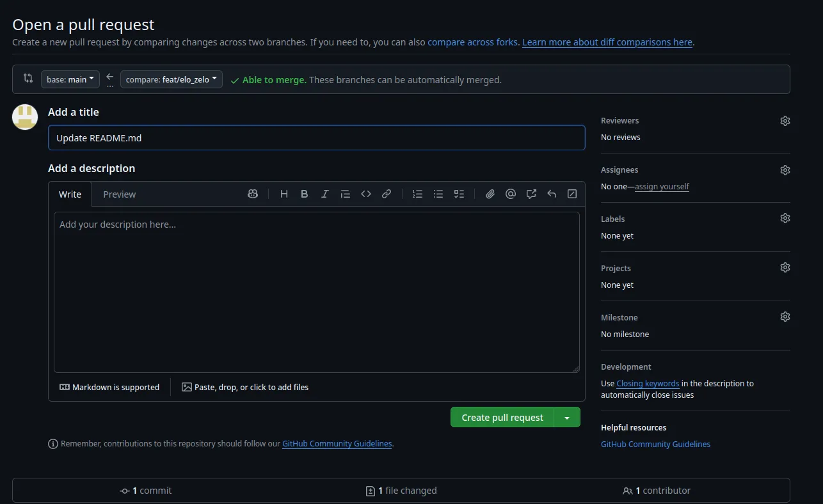Create a numbered list

[x=417, y=194]
